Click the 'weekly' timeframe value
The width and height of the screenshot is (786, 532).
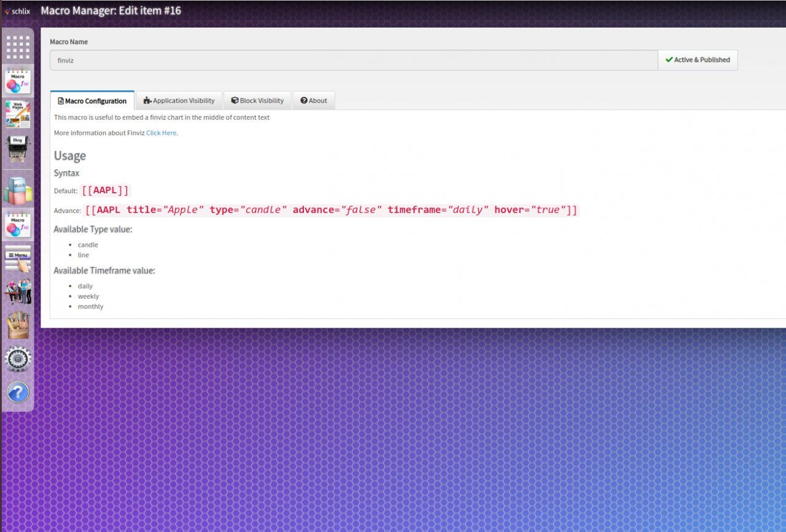click(88, 296)
